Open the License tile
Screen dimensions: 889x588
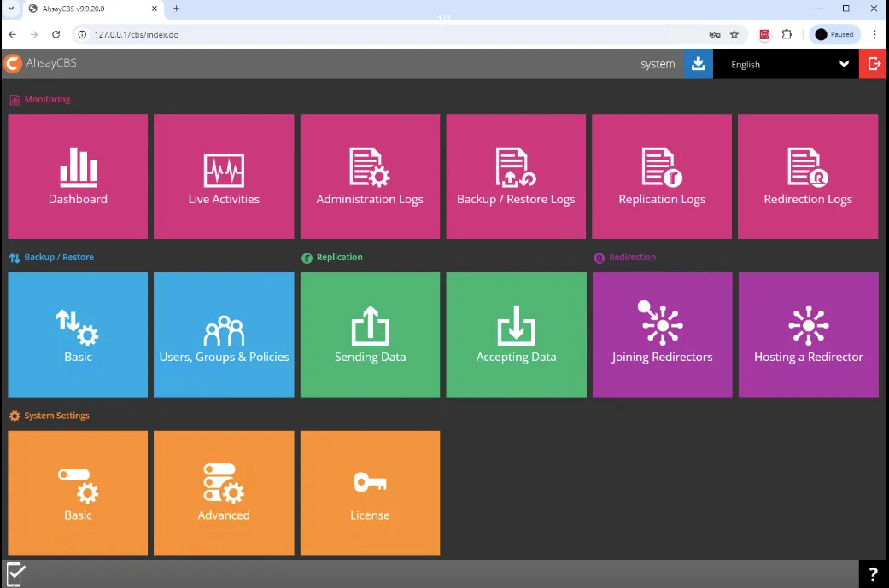pyautogui.click(x=370, y=492)
